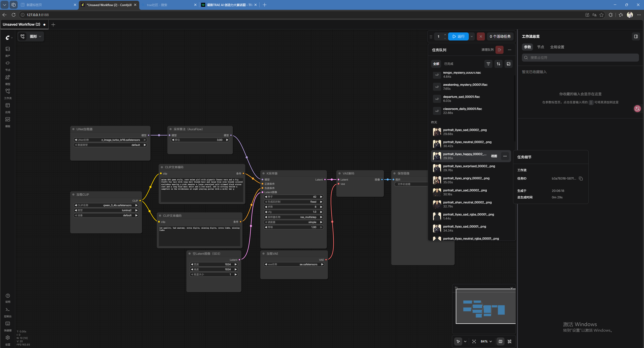644x348 pixels.
Task: Open the ComfyUI logo main menu dropdown
Action: click(x=9, y=38)
